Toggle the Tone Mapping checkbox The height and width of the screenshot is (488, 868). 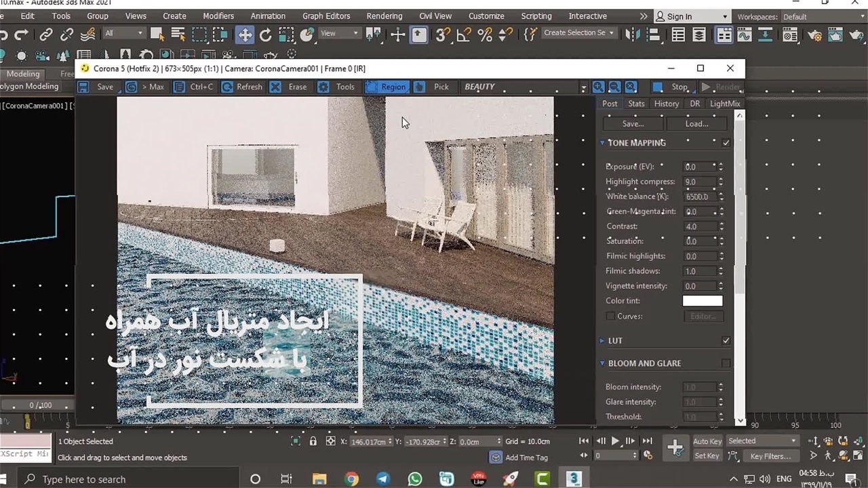(726, 143)
